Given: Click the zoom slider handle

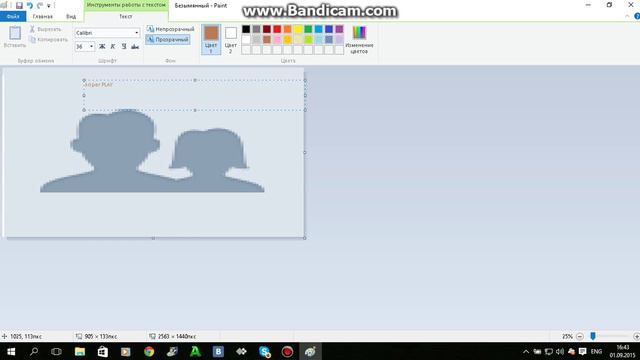Looking at the screenshot, I should click(593, 336).
